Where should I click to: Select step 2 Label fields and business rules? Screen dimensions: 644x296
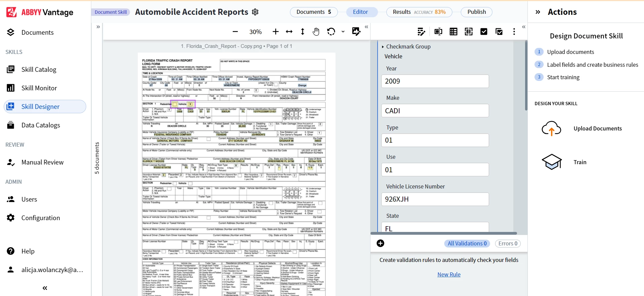(586, 65)
